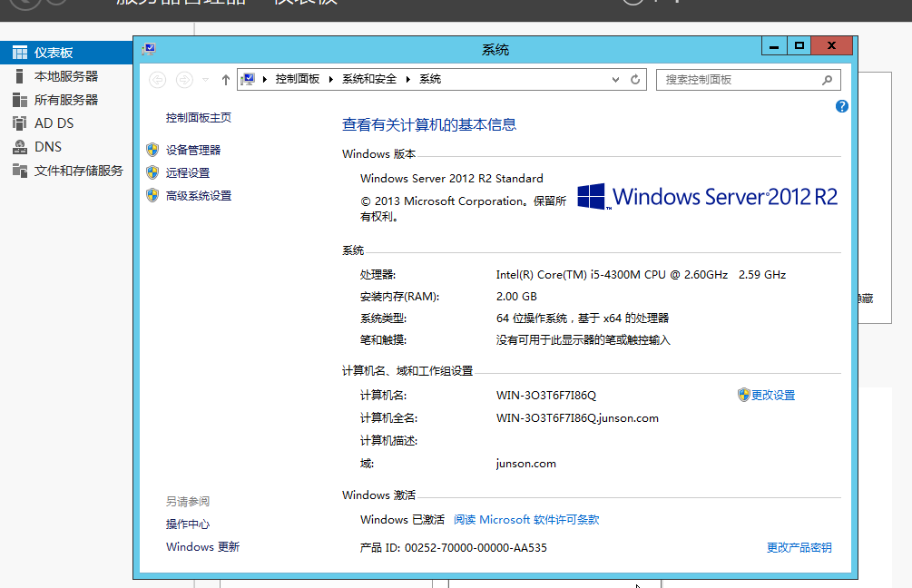Screen dimensions: 912x588
Task: Click Windows Server 2012 R2 Standard text
Action: pos(451,179)
